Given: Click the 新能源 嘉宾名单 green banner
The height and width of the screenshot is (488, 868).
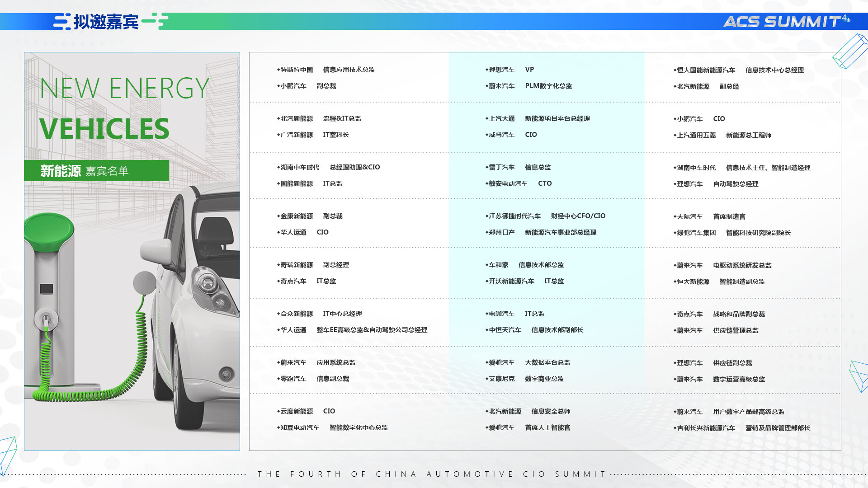Looking at the screenshot, I should point(96,171).
